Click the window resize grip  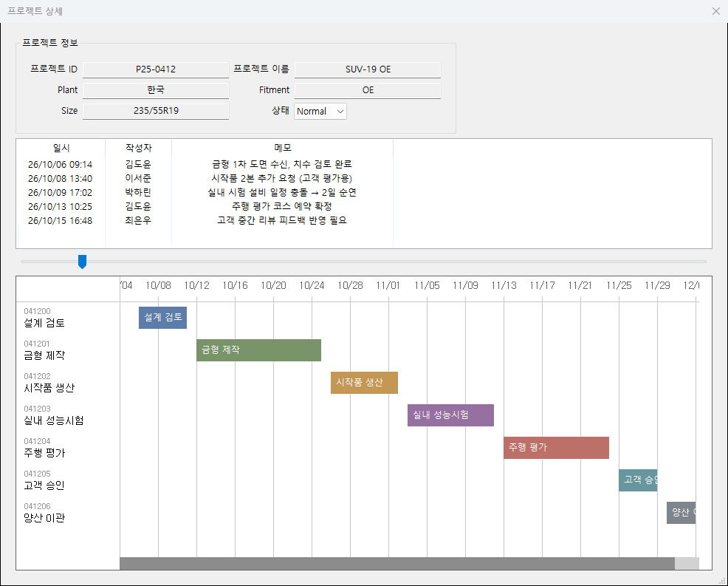tap(722, 580)
